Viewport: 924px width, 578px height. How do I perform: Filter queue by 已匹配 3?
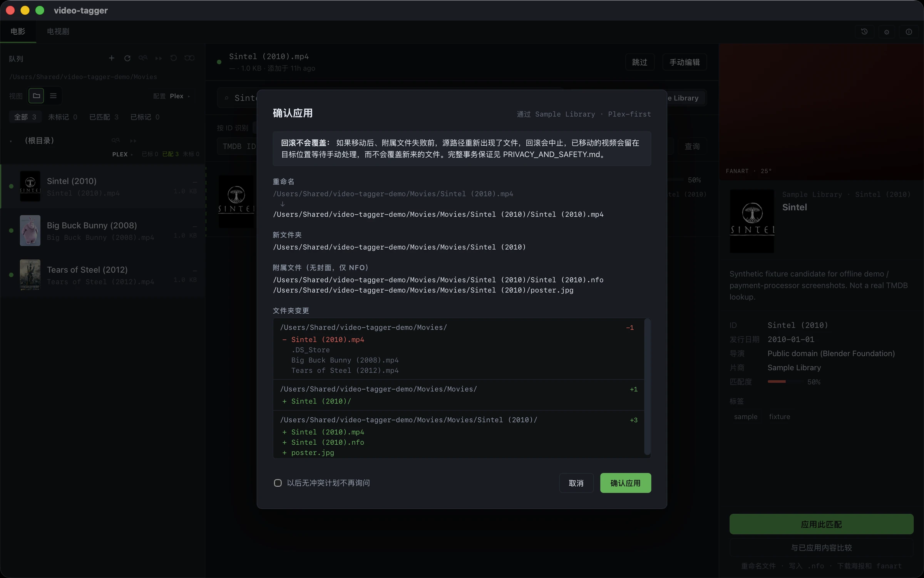coord(104,117)
